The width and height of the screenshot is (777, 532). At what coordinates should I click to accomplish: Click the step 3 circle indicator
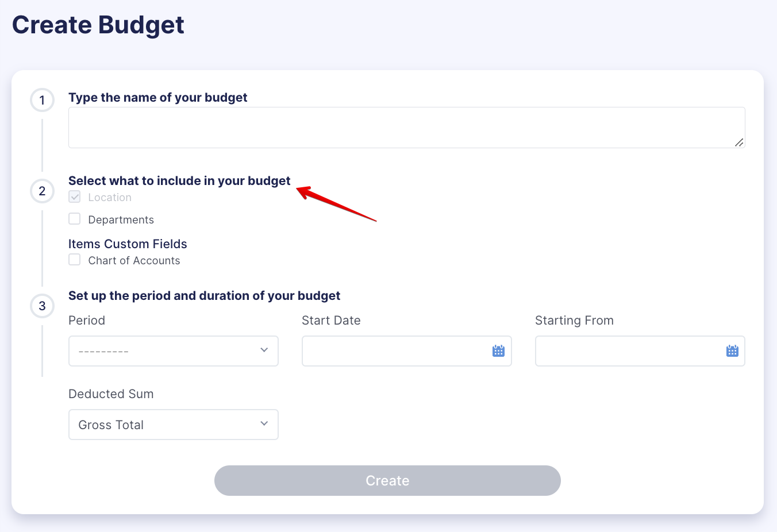(x=42, y=306)
